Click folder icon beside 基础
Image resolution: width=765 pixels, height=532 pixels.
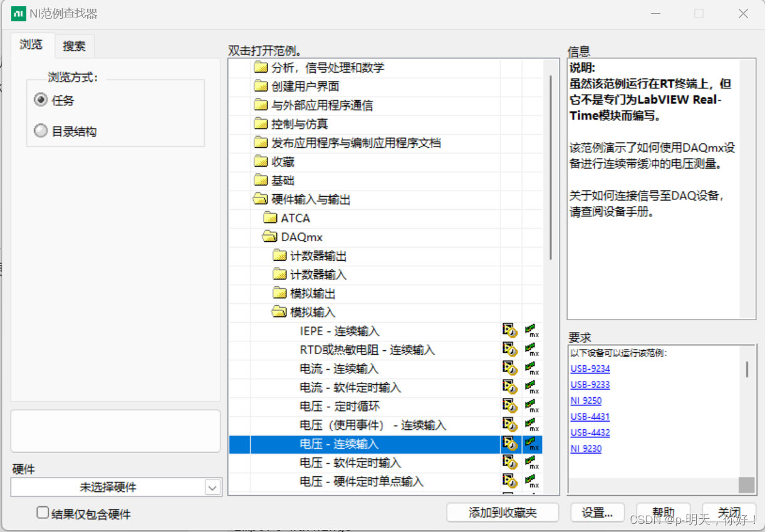click(x=261, y=180)
